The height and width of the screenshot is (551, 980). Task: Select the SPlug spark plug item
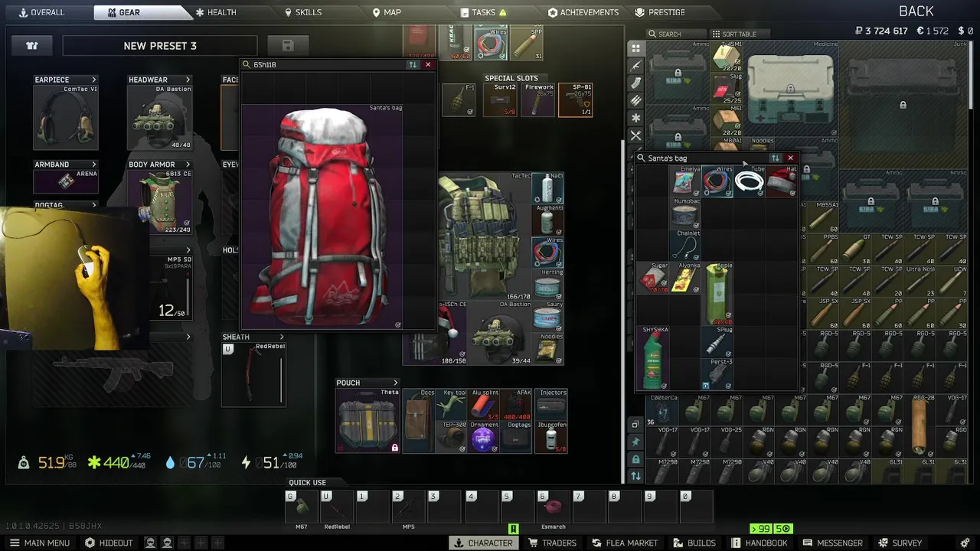click(717, 342)
